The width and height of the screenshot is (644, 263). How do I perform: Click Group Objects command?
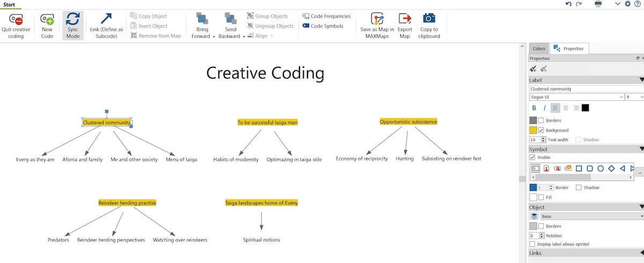pos(267,16)
